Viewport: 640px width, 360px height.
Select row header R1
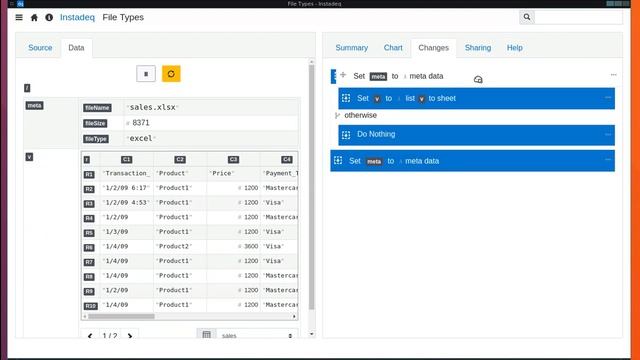tap(89, 174)
